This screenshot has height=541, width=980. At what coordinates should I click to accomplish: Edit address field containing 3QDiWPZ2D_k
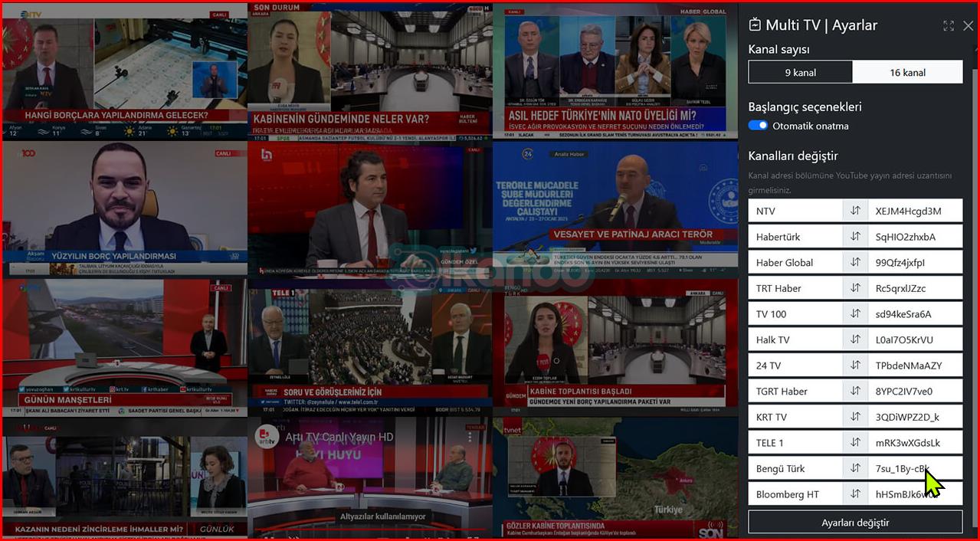(916, 417)
